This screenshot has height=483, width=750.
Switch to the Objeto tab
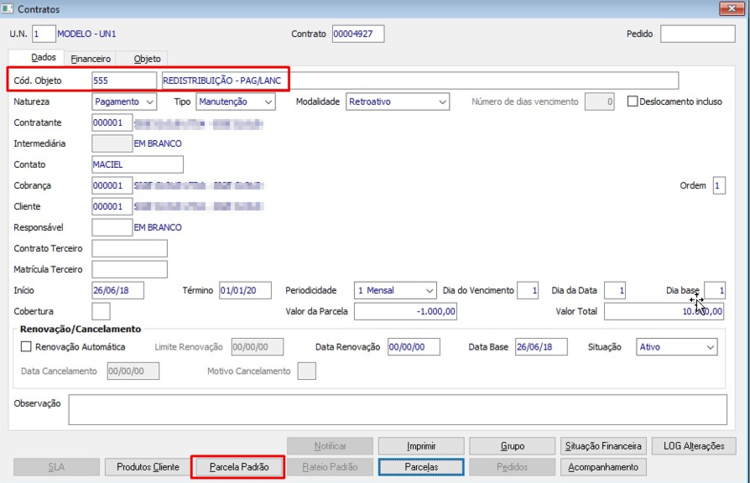(147, 59)
